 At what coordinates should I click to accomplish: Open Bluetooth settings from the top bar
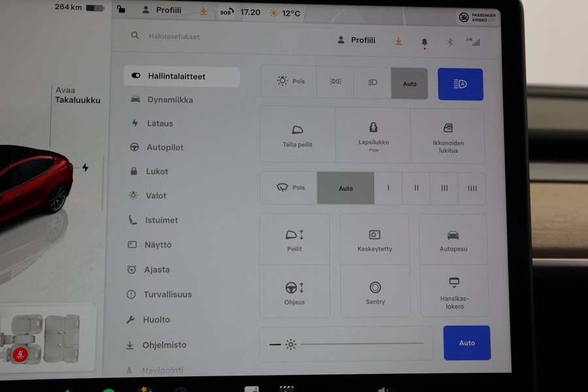point(449,41)
